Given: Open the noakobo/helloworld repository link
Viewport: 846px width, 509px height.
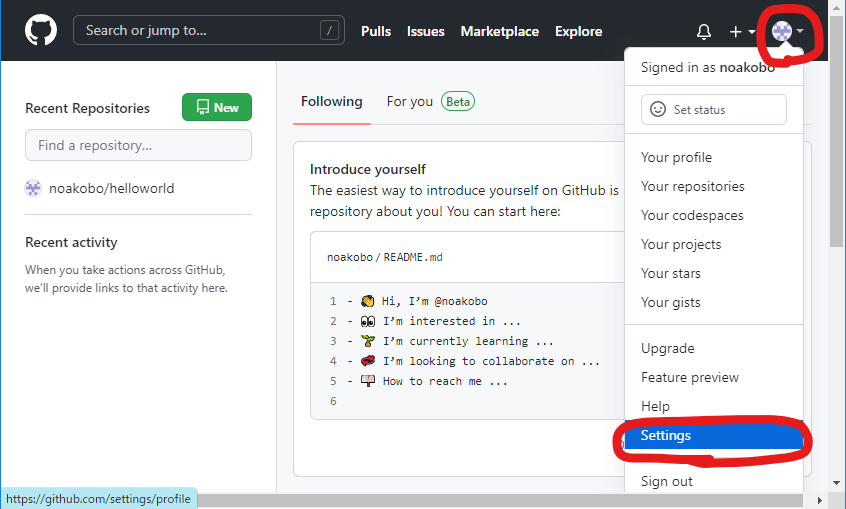Looking at the screenshot, I should [111, 188].
